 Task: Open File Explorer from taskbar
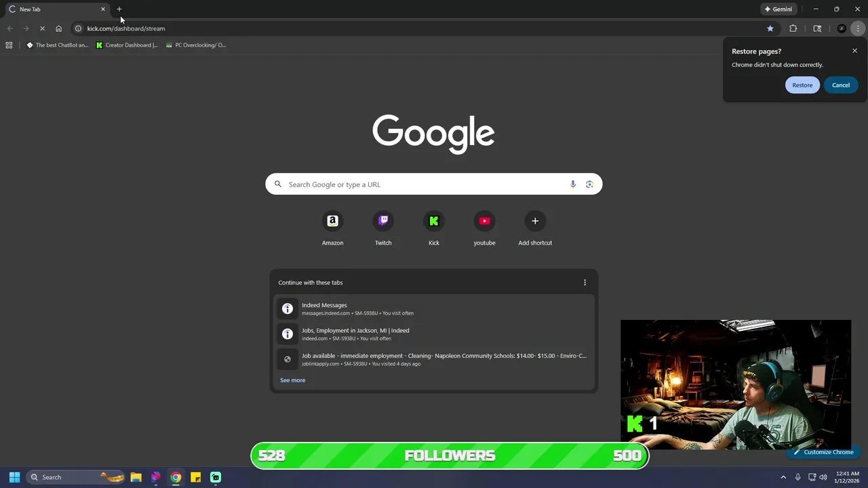pyautogui.click(x=136, y=477)
